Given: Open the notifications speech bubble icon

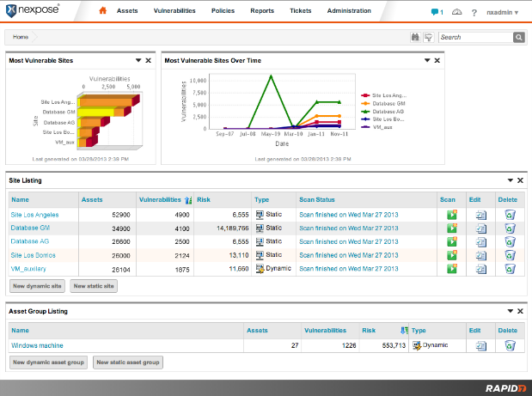Looking at the screenshot, I should pos(437,12).
